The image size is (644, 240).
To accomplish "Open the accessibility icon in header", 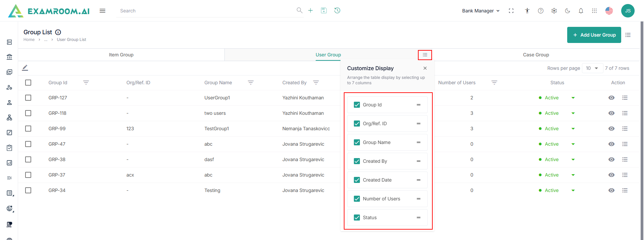I will (x=527, y=11).
